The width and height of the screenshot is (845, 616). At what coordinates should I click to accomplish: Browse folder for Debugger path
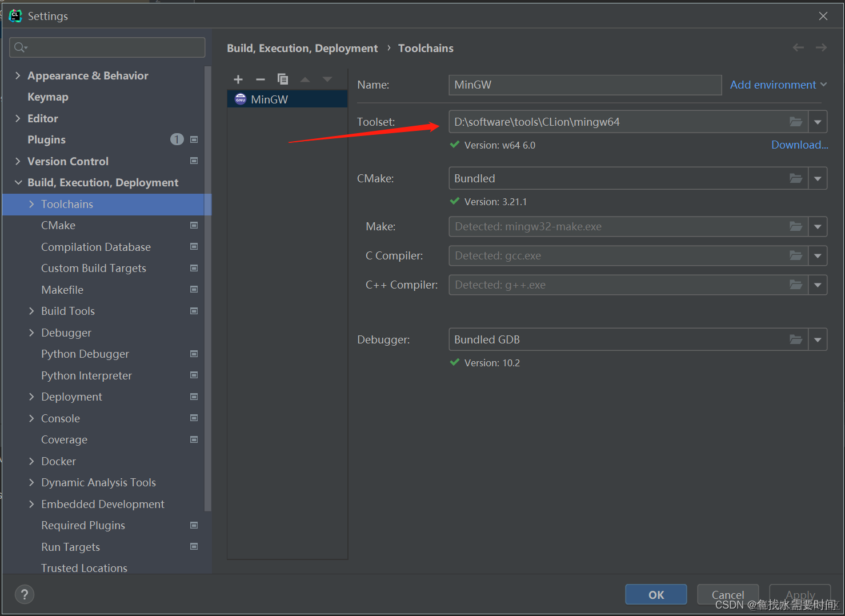(x=796, y=339)
